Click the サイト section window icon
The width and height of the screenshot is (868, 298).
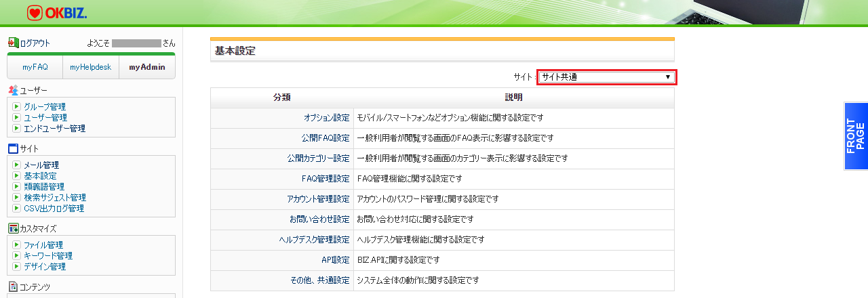tap(13, 148)
